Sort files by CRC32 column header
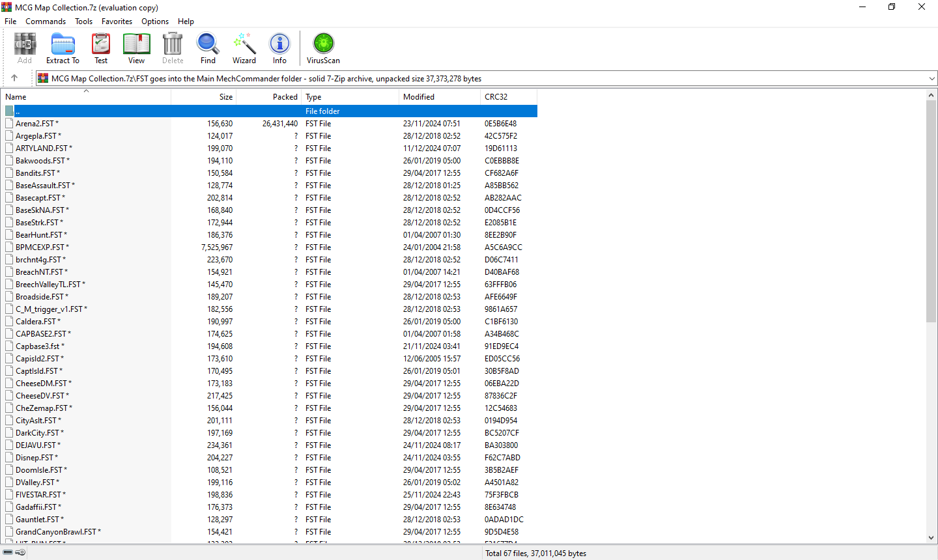The image size is (938, 560). tap(508, 97)
